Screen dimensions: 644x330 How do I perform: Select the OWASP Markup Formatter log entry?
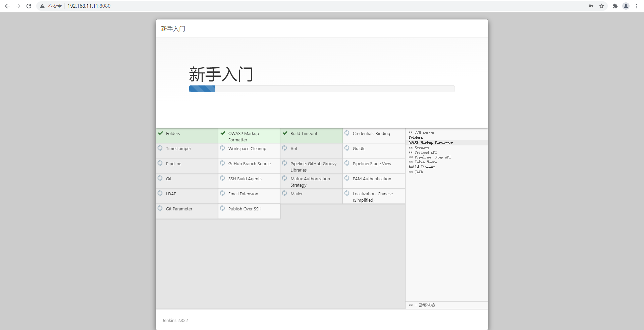coord(430,143)
